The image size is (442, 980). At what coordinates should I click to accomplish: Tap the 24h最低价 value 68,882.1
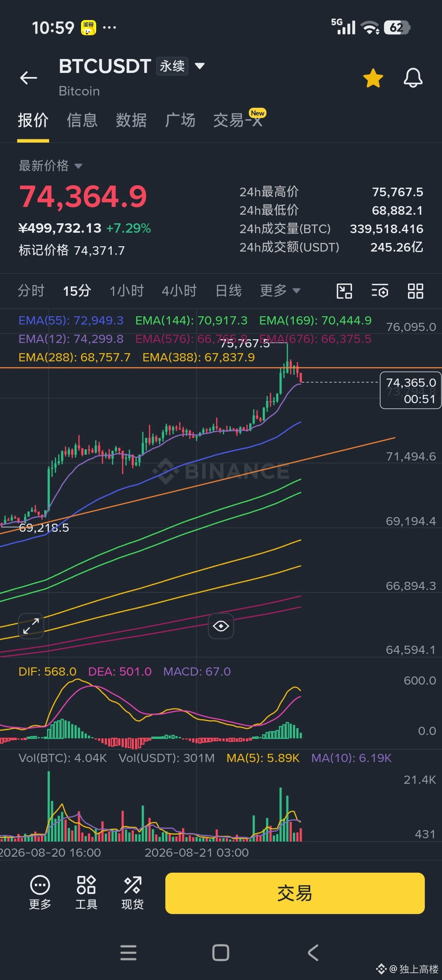[397, 210]
